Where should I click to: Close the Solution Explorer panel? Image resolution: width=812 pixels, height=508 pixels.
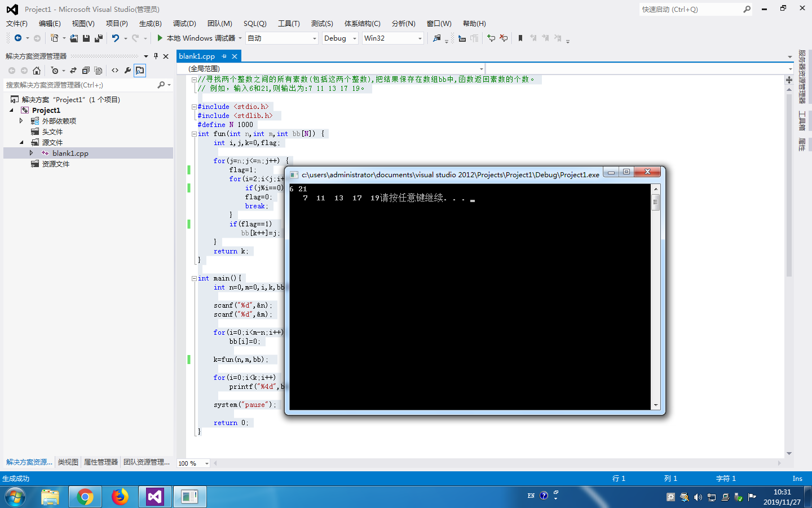coord(166,56)
